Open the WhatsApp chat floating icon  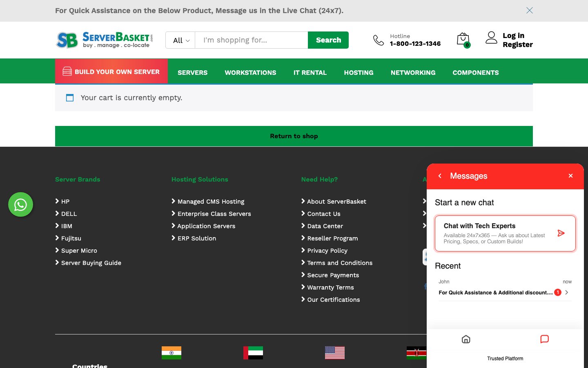pos(20,204)
